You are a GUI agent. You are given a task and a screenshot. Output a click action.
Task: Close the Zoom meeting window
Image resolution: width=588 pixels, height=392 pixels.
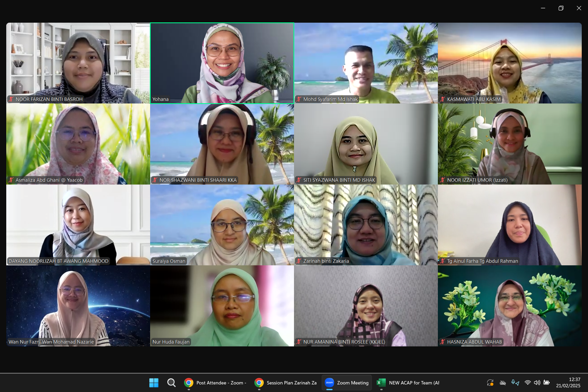pyautogui.click(x=579, y=8)
